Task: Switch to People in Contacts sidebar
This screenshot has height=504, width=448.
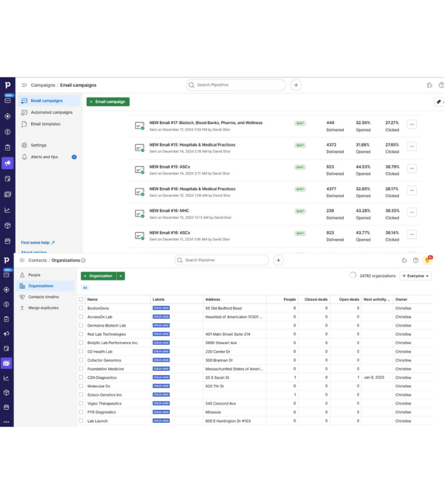Action: 34,275
